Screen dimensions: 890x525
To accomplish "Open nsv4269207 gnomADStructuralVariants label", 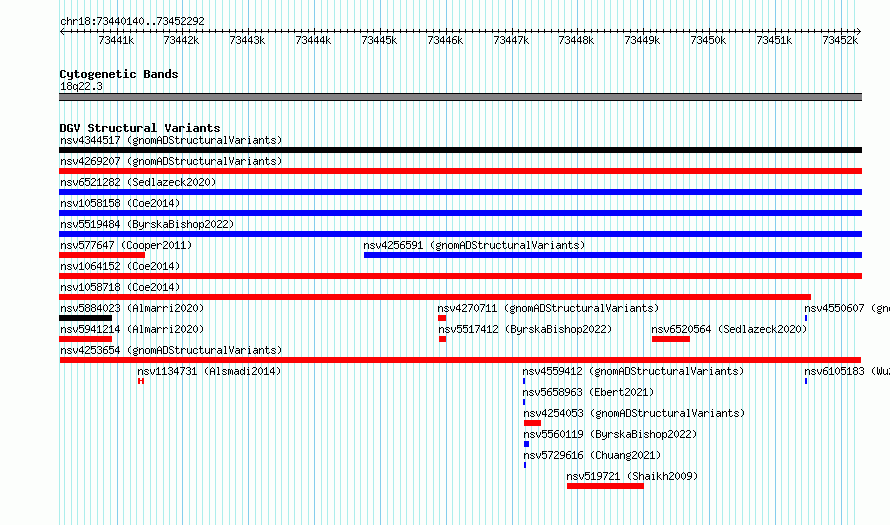I will coord(171,161).
